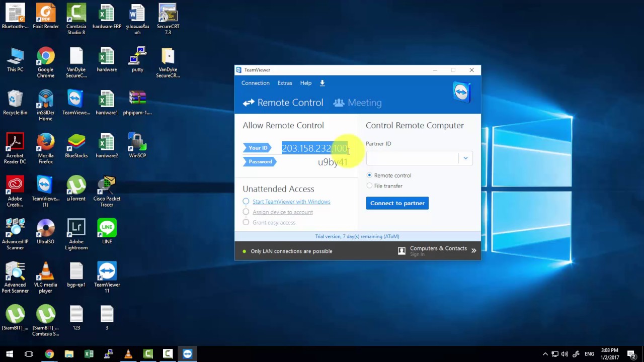Open the Connection menu

(256, 83)
